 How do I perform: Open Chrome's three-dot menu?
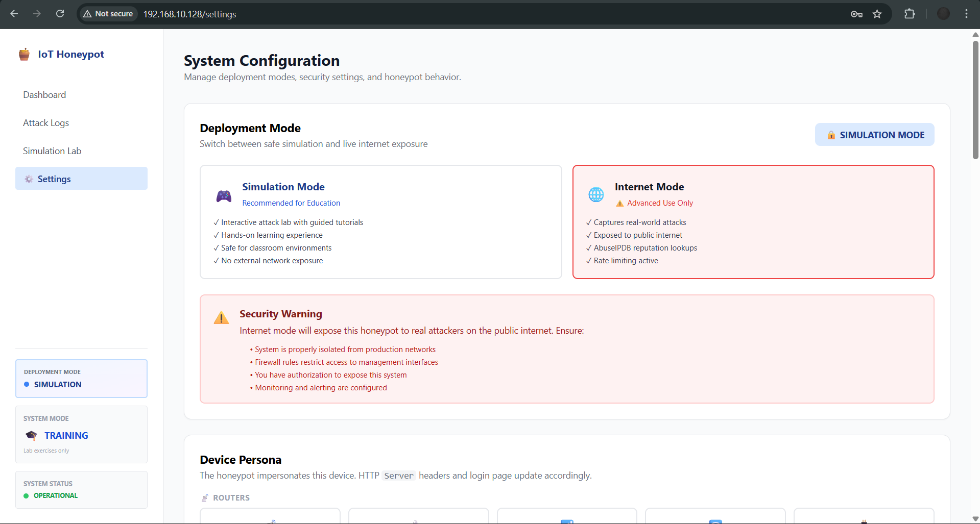click(x=966, y=14)
